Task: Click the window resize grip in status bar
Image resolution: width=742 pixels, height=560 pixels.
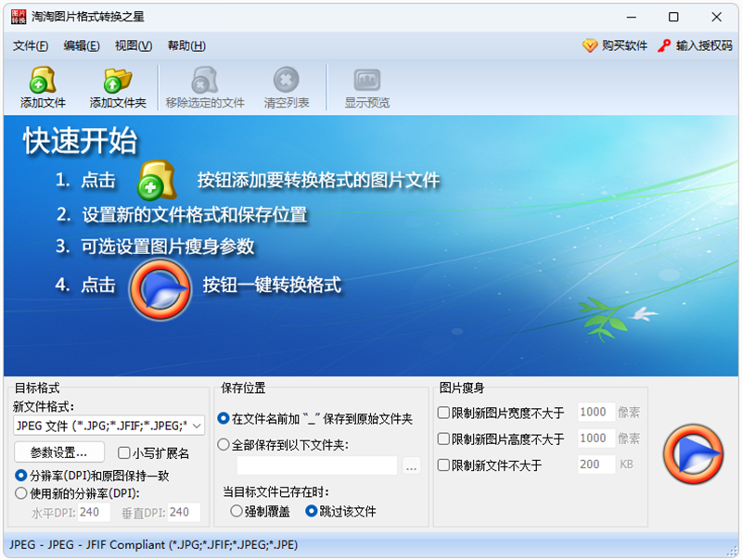Action: coord(733,551)
